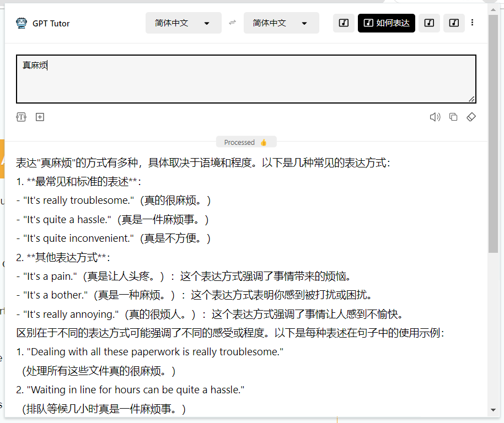
Task: Click the thumbs-up emoji on Processed badge
Action: 263,142
